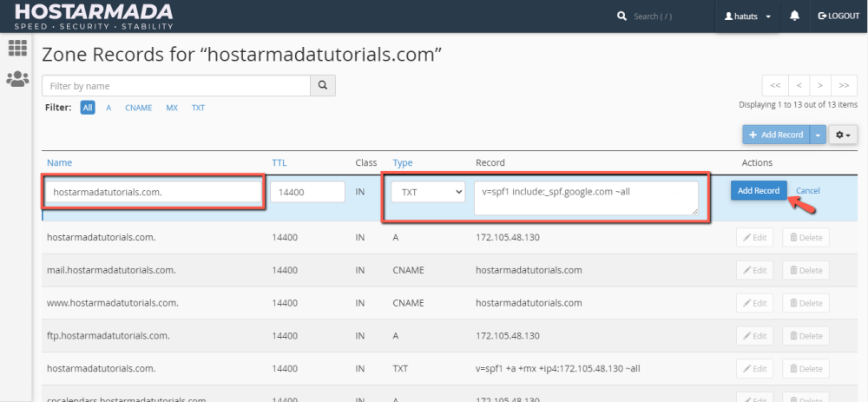Delete the hostarmadatutorials.com A record

(806, 238)
